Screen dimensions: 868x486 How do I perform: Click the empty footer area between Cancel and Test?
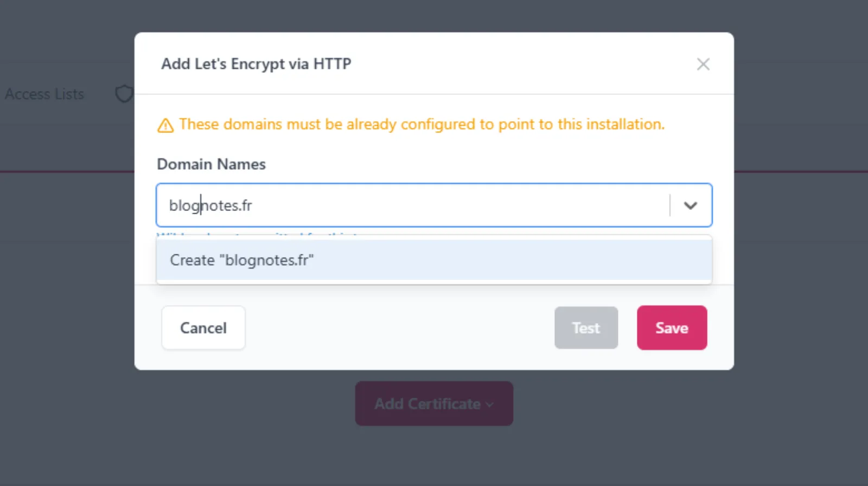[x=399, y=328]
